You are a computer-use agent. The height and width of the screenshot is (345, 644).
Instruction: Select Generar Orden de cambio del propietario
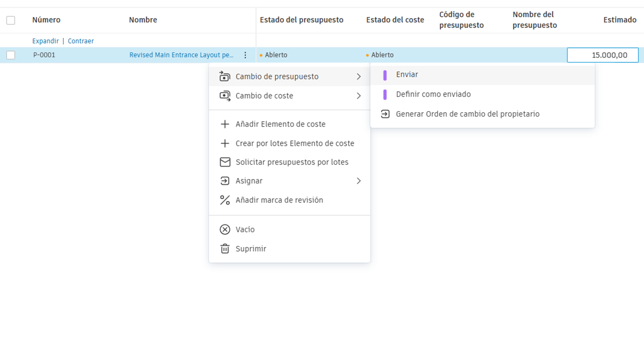(x=467, y=114)
